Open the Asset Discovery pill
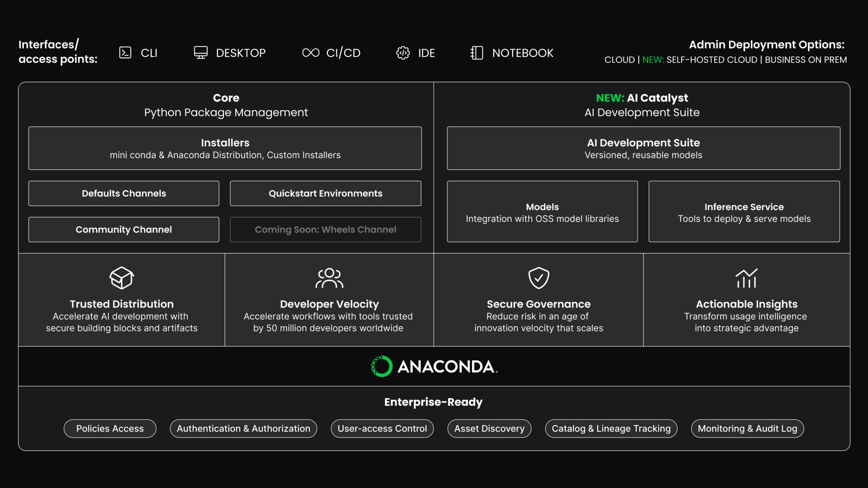 pyautogui.click(x=489, y=428)
